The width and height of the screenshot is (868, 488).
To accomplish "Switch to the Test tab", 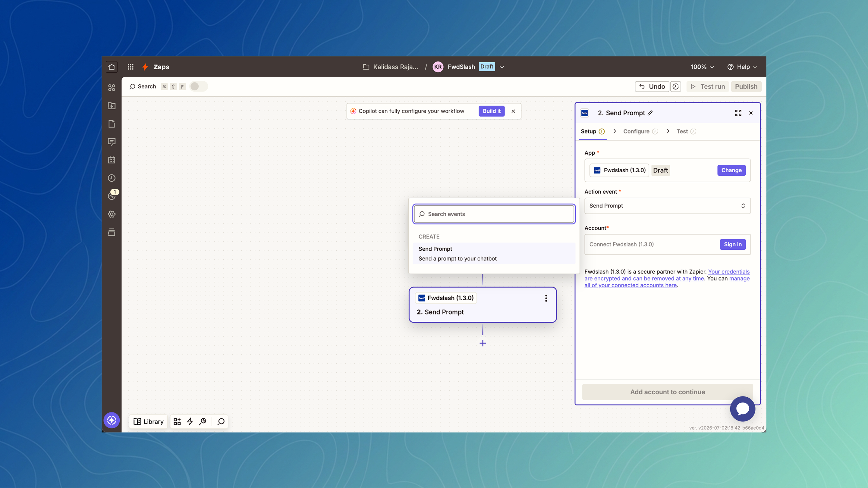I will coord(686,131).
